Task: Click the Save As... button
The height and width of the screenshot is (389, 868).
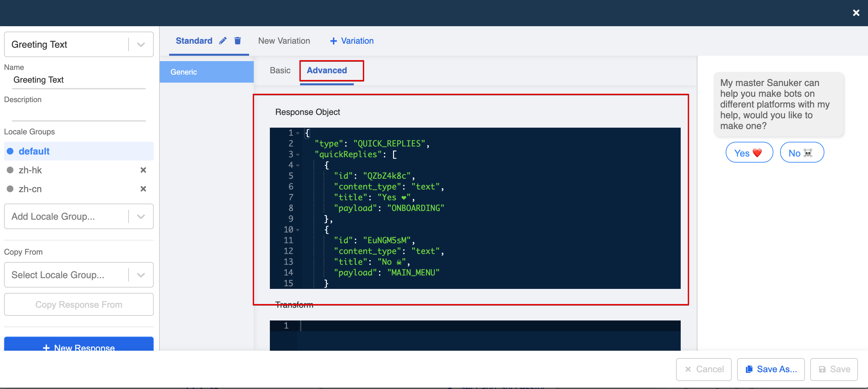Action: [x=771, y=369]
